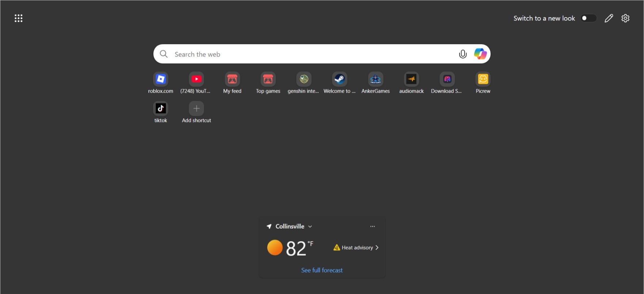Open the Welcome to ... Steam shortcut

pos(339,83)
